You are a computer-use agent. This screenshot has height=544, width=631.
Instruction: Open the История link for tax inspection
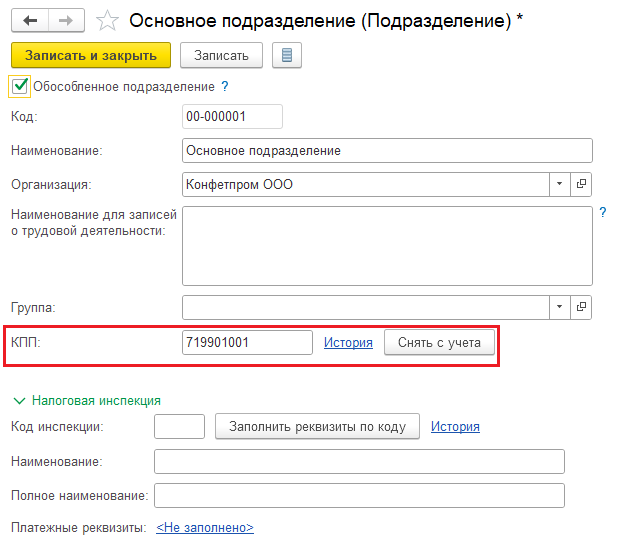tap(456, 427)
